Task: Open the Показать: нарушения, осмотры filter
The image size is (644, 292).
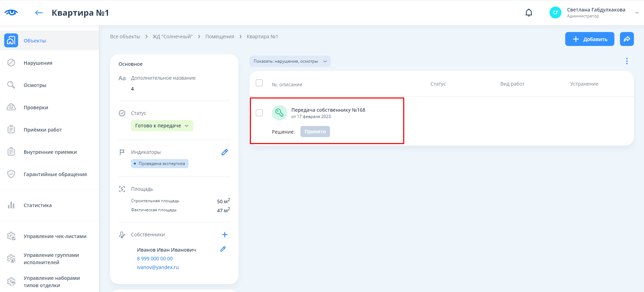Action: tap(290, 61)
